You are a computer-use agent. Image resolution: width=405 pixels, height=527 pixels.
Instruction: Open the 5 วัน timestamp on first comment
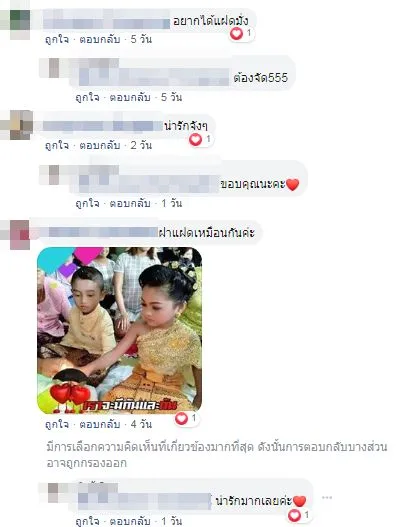(141, 39)
